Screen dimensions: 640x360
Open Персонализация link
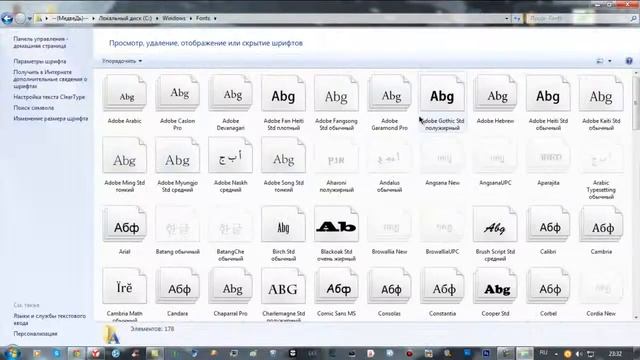35,333
